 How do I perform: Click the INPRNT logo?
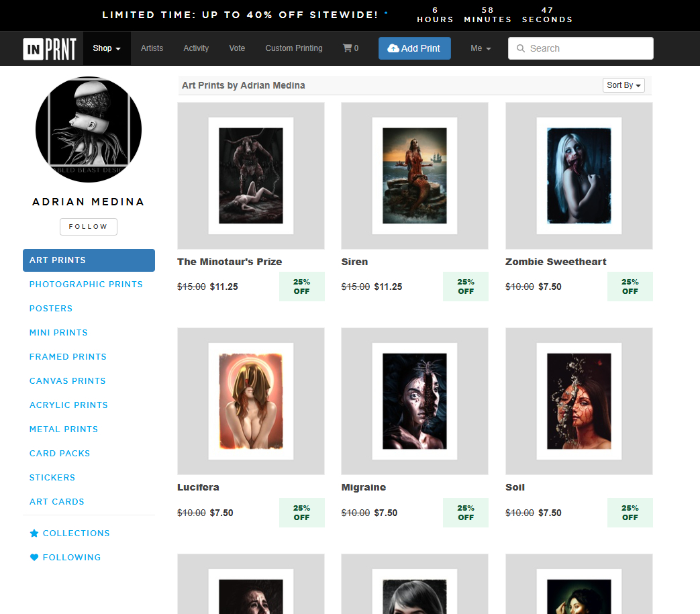click(x=50, y=48)
